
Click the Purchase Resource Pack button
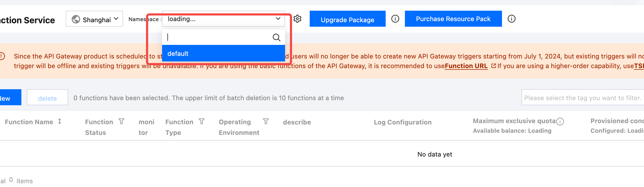(x=453, y=19)
